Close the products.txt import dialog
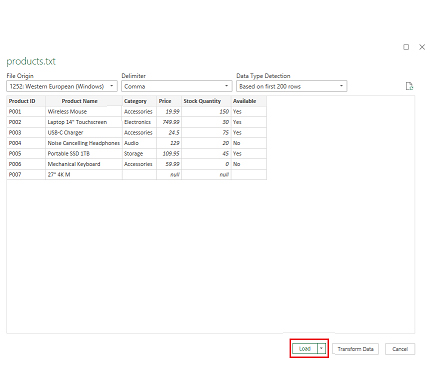430x384 pixels. coord(422,47)
